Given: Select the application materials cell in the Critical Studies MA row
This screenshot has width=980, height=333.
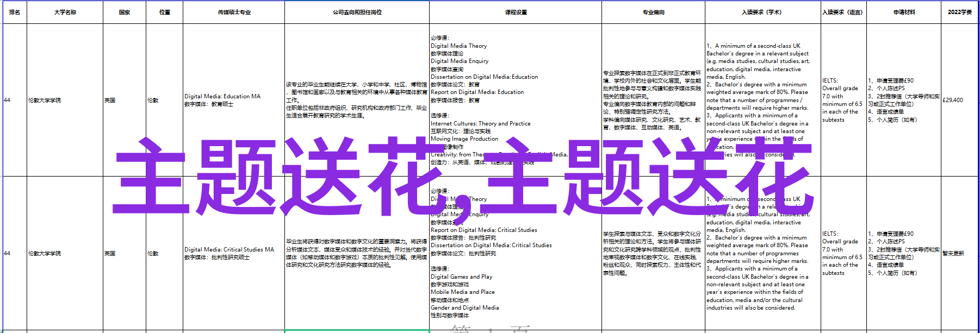Looking at the screenshot, I should (904, 253).
